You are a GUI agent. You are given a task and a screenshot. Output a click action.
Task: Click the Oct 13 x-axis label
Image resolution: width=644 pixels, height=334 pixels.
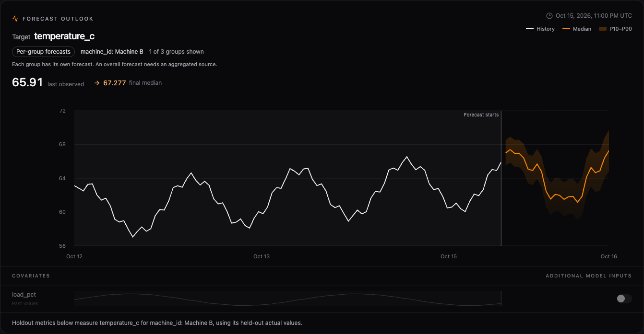click(x=262, y=256)
